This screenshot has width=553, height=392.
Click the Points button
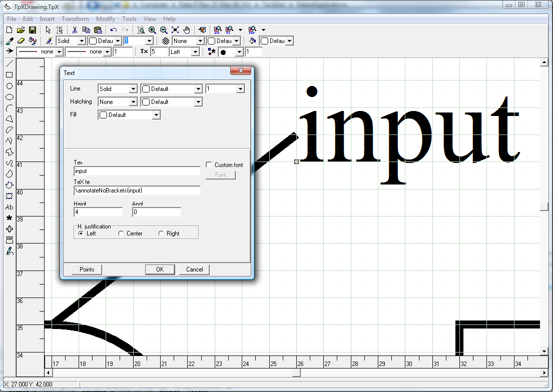coord(87,269)
